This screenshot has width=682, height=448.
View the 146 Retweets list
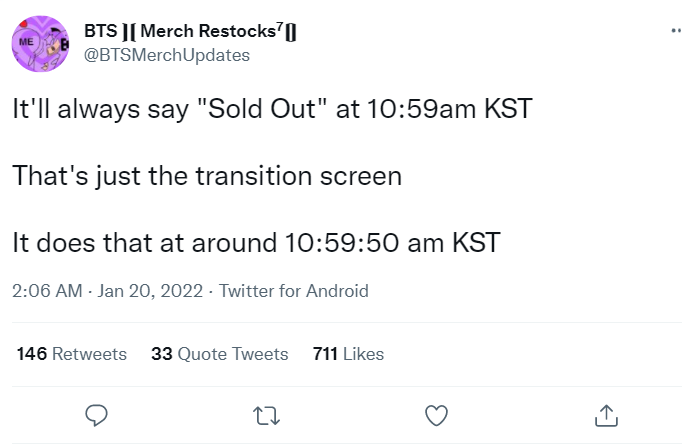72,354
